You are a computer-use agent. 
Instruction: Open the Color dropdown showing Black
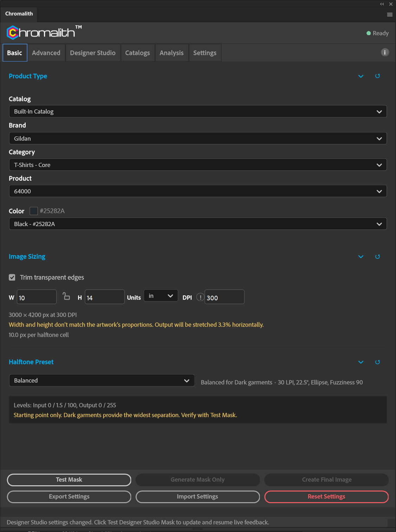pos(198,224)
